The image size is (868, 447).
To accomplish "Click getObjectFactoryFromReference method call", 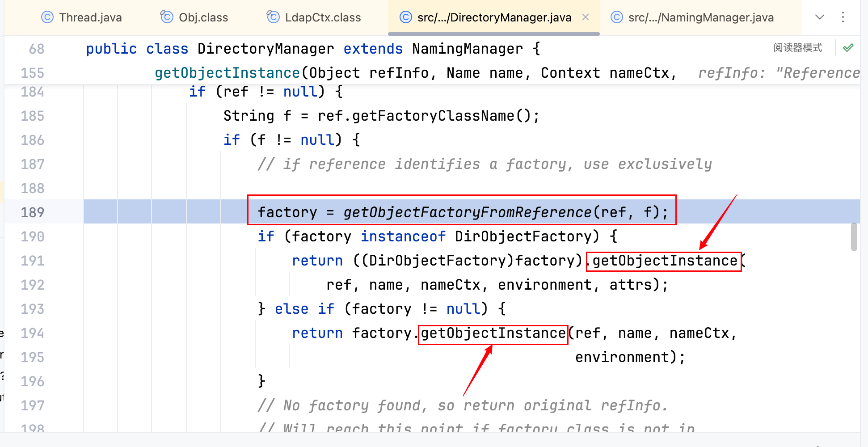I will (x=467, y=212).
